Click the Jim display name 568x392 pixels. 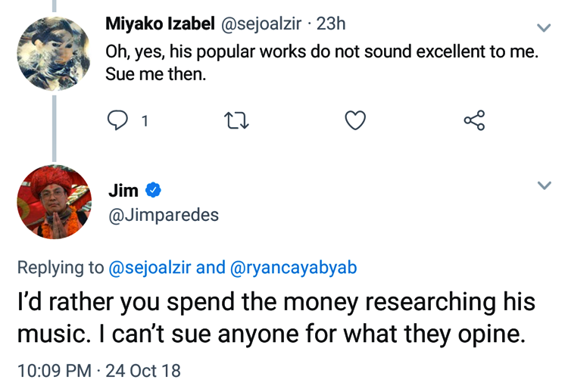point(124,191)
